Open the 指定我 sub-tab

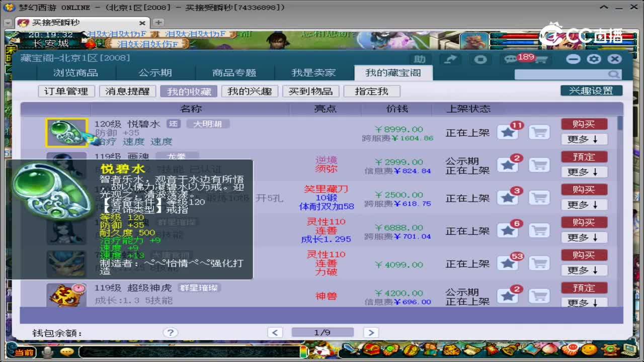point(372,92)
